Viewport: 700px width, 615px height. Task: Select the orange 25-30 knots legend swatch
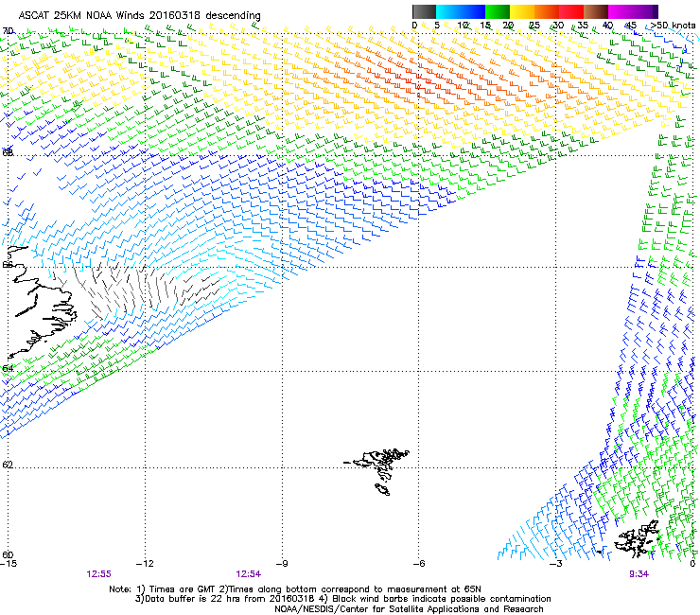pos(547,11)
